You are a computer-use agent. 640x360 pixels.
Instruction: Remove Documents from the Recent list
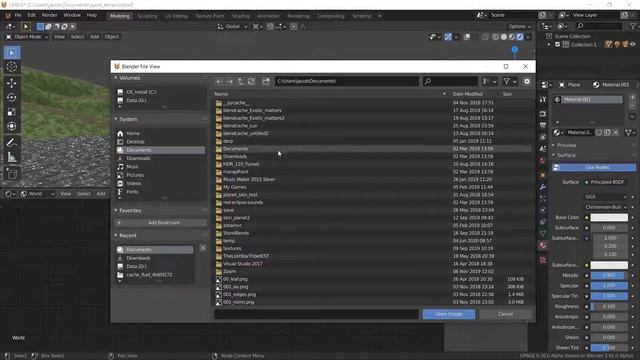click(x=203, y=248)
